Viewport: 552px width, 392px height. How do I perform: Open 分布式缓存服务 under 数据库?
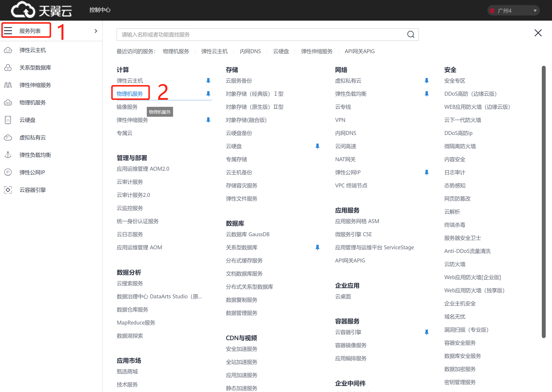click(x=244, y=260)
